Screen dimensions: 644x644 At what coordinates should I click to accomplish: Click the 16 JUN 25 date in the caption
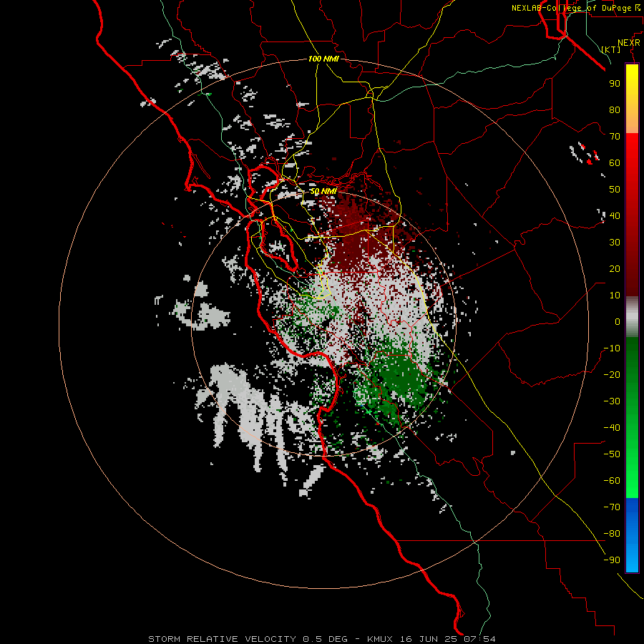(429, 639)
